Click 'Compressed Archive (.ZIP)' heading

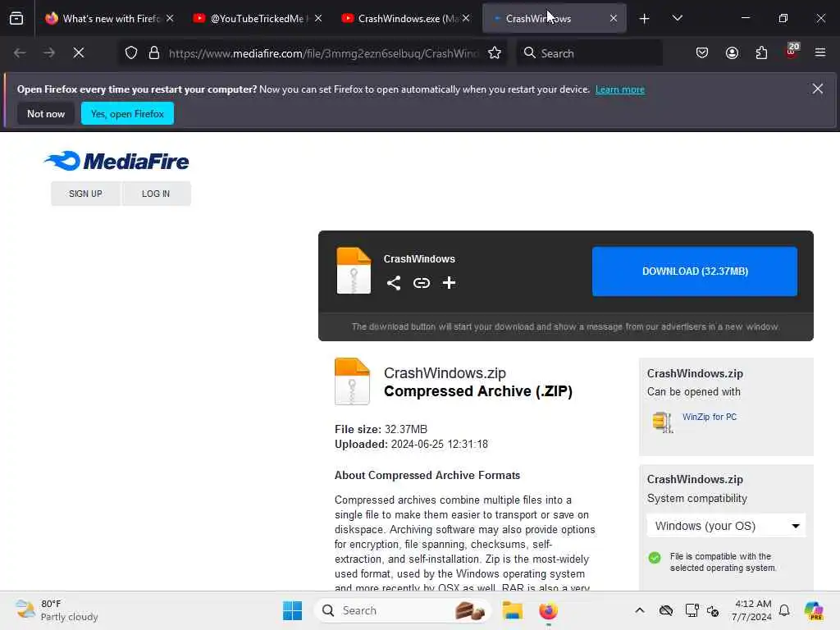[x=478, y=391]
